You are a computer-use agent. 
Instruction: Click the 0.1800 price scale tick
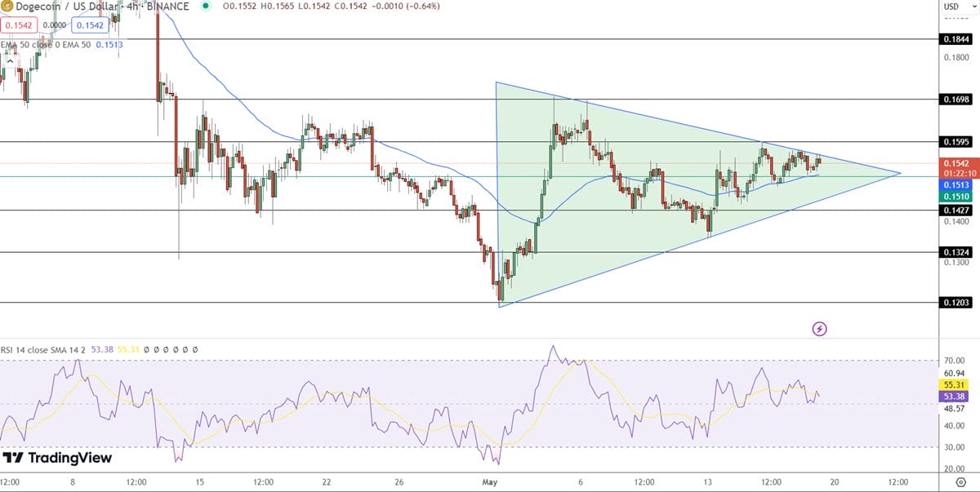(957, 57)
